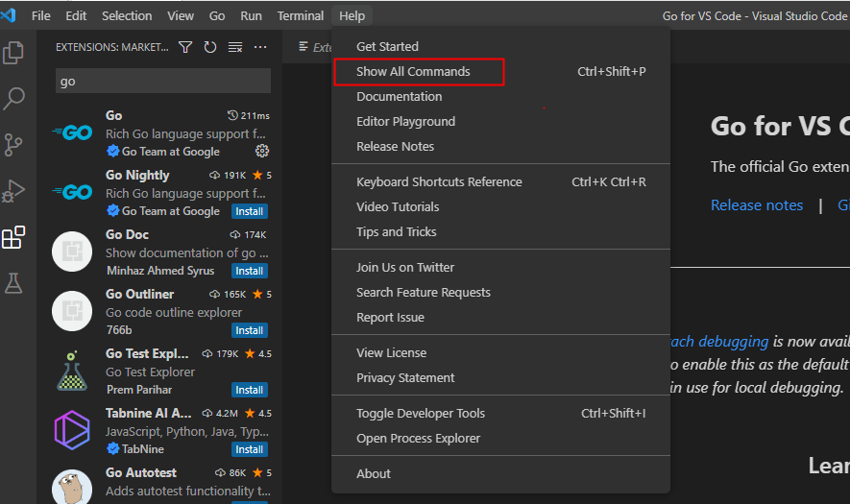Viewport: 850px width, 504px height.
Task: Choose Get Started from Help menu
Action: 501,47
